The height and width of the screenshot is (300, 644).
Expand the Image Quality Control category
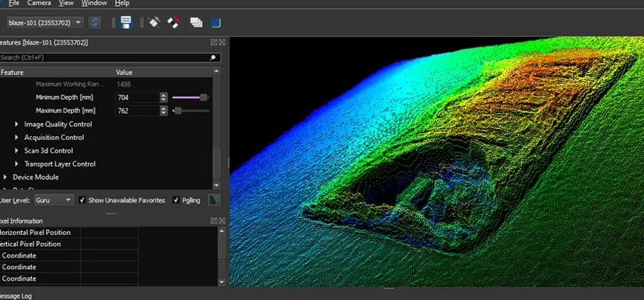17,124
